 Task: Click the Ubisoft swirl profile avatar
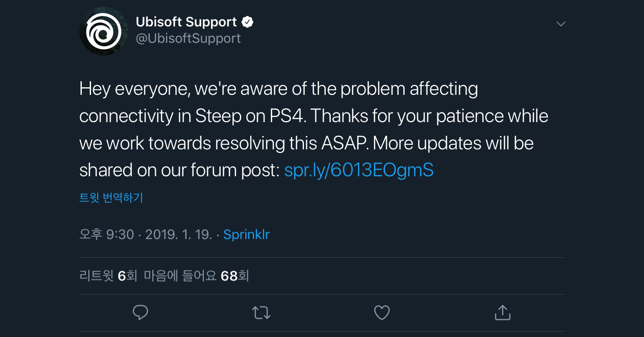tap(104, 31)
